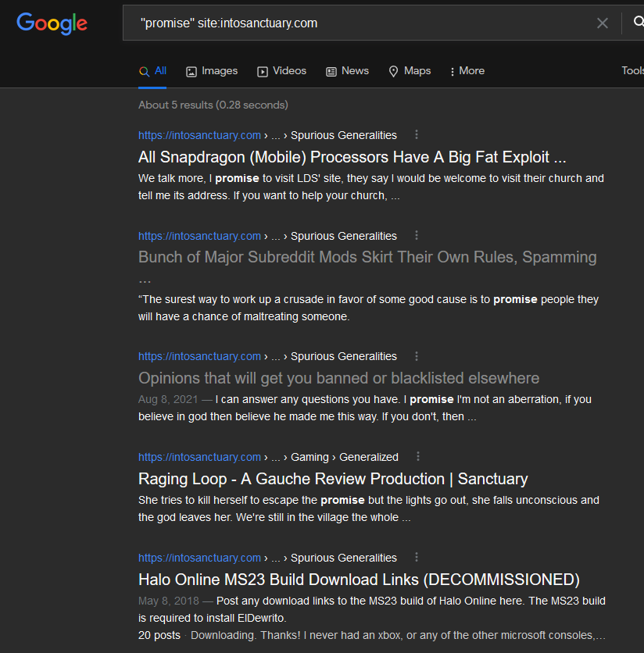
Task: Click the 'May 8, 2018' date text
Action: click(x=169, y=601)
